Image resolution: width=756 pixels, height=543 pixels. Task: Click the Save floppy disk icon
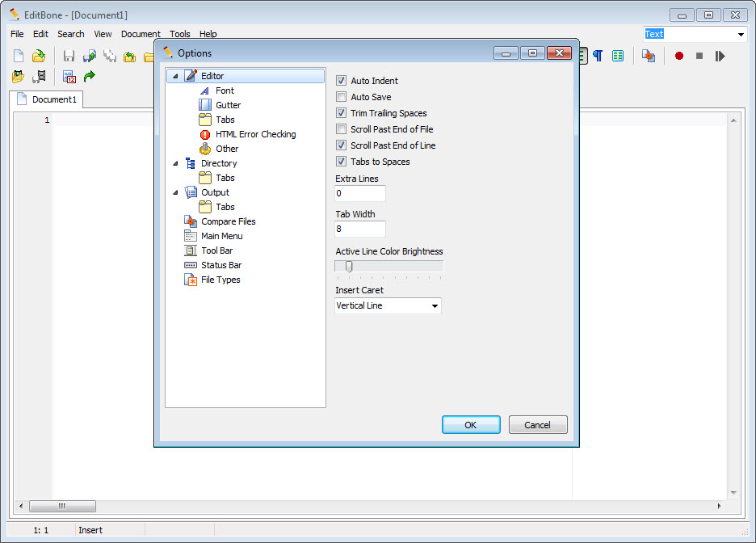click(69, 56)
